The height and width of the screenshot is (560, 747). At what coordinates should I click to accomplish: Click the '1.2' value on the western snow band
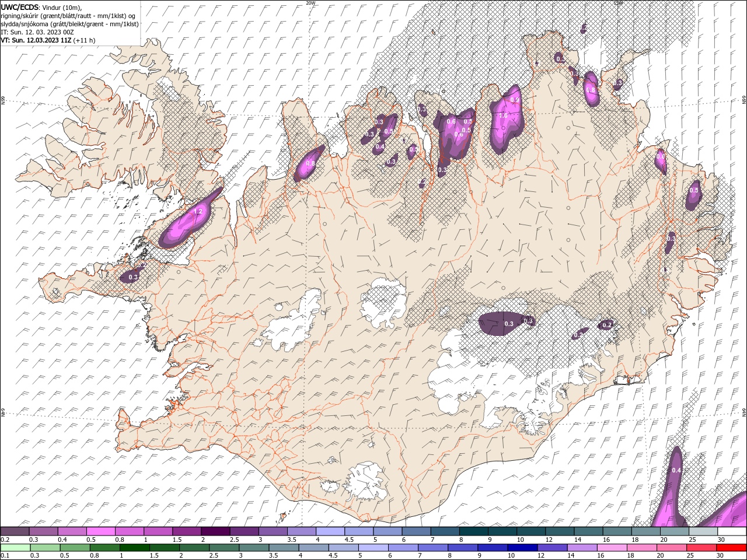click(197, 211)
